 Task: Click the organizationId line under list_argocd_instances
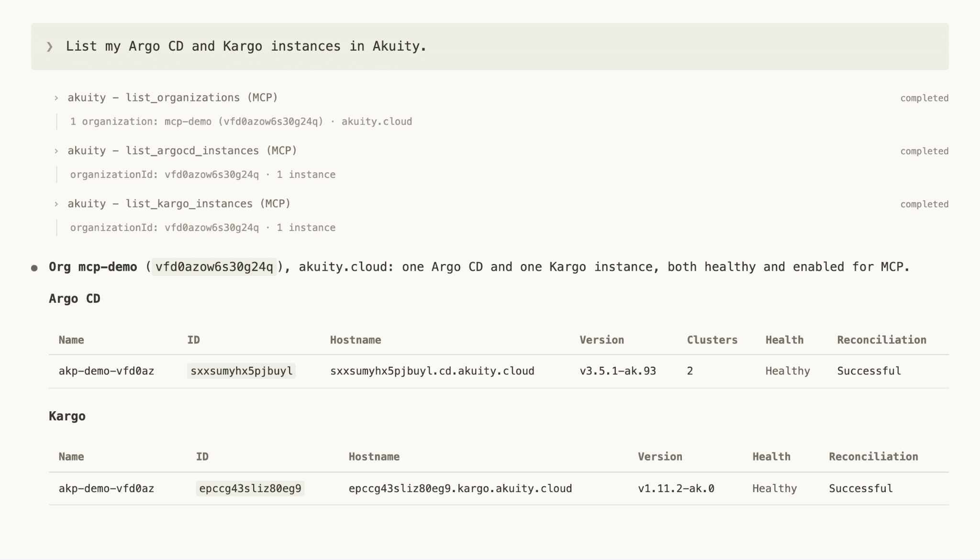[x=203, y=175]
